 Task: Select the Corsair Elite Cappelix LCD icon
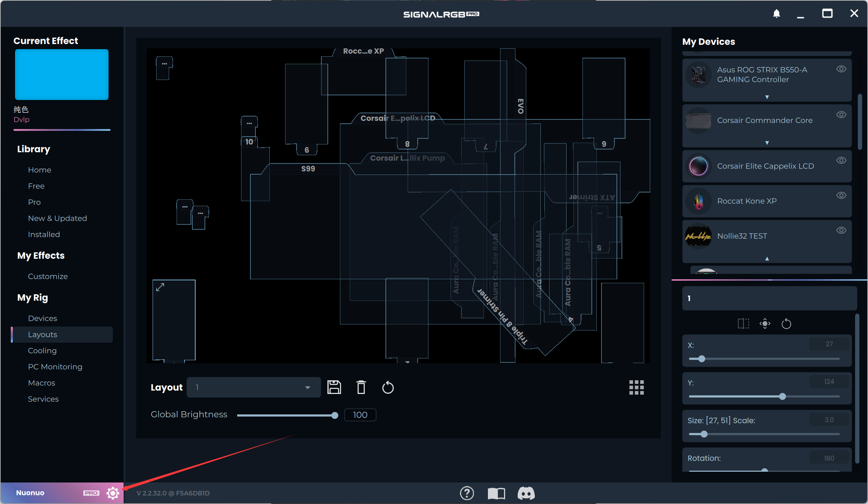698,166
